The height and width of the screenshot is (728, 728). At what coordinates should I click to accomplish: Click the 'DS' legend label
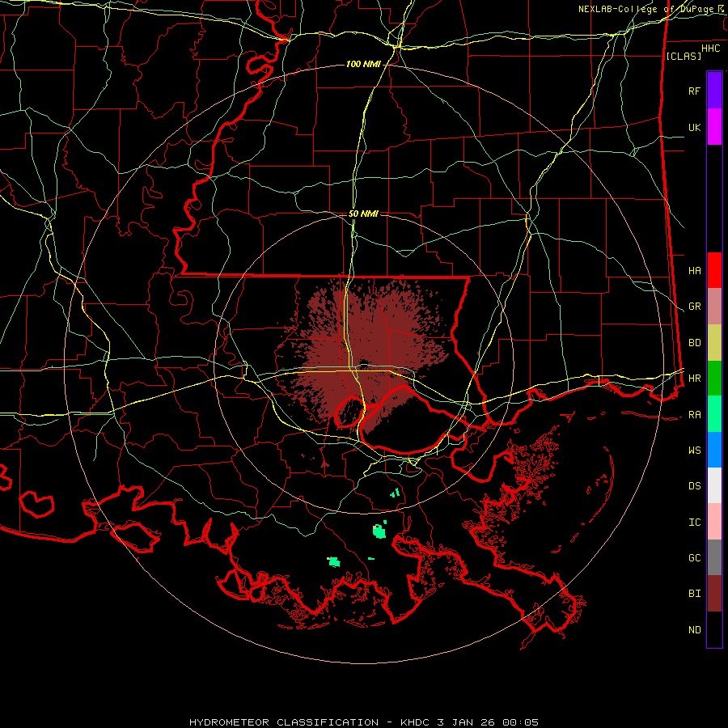coord(694,486)
